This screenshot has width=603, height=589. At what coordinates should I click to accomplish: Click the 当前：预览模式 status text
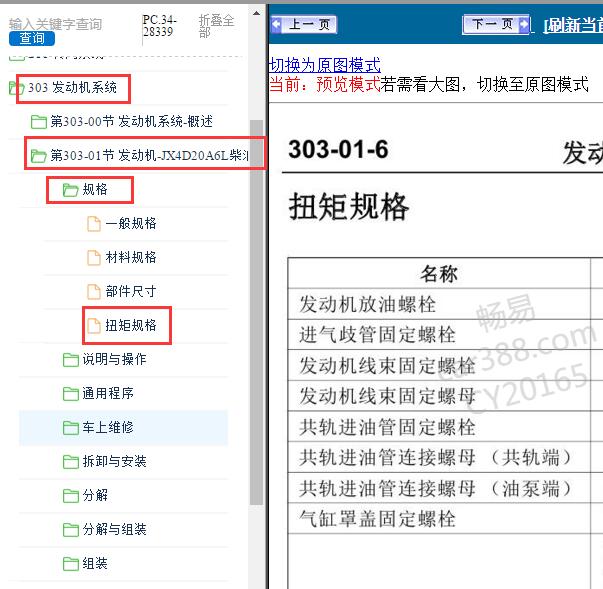tap(325, 84)
